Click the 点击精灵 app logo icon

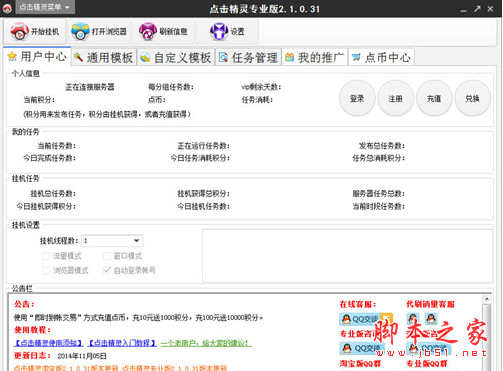pyautogui.click(x=7, y=8)
